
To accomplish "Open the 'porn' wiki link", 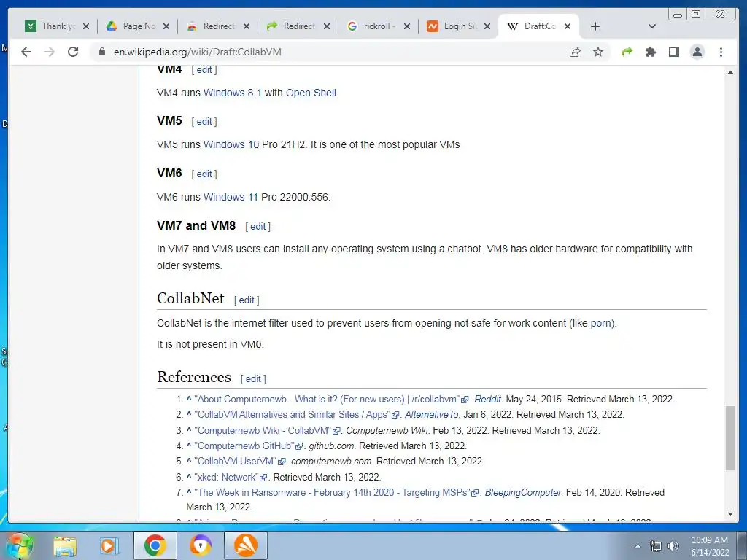I will coord(601,323).
